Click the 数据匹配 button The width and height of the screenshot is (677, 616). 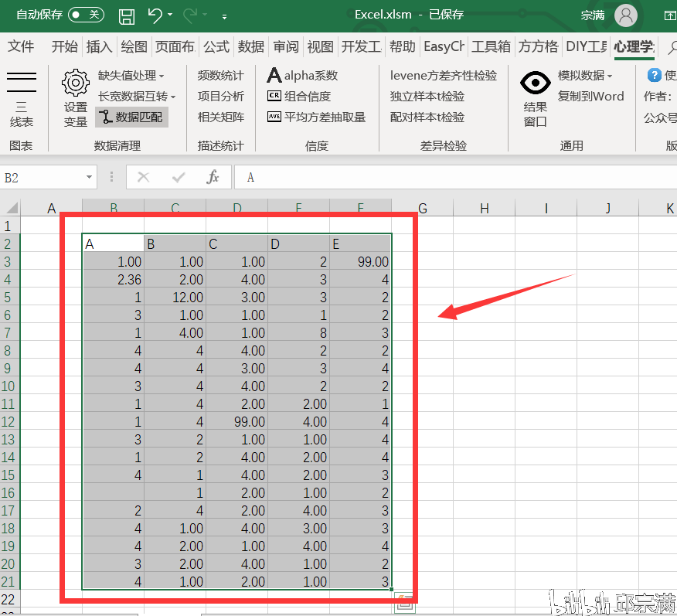click(x=131, y=117)
